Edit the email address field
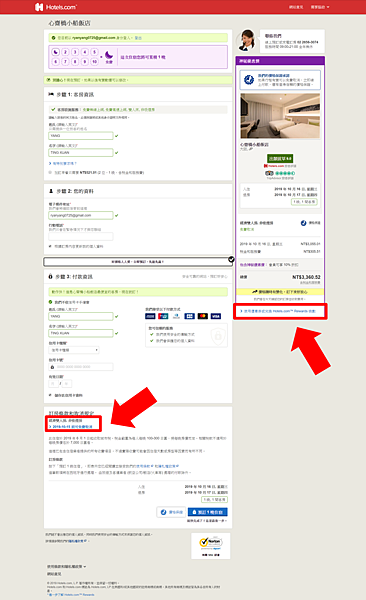The height and width of the screenshot is (600, 366). [x=81, y=215]
